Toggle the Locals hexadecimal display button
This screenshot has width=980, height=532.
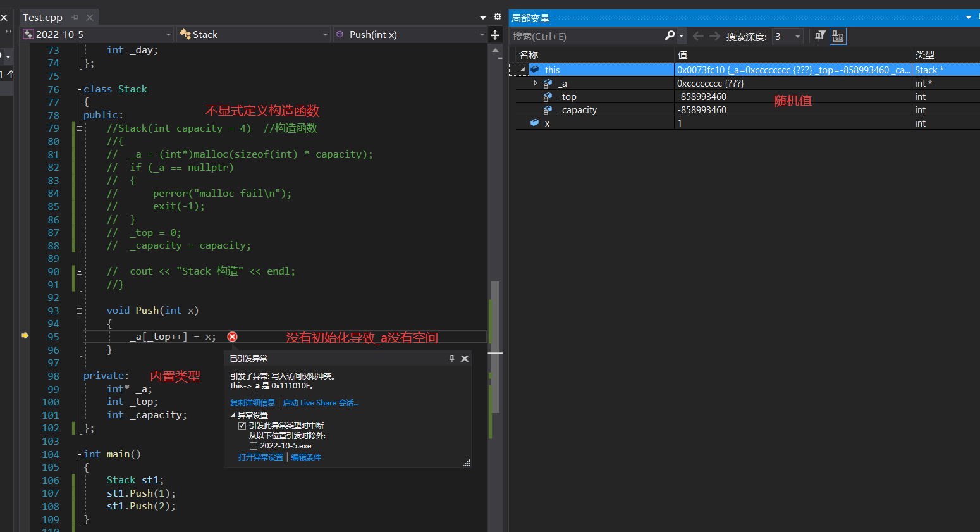point(838,37)
